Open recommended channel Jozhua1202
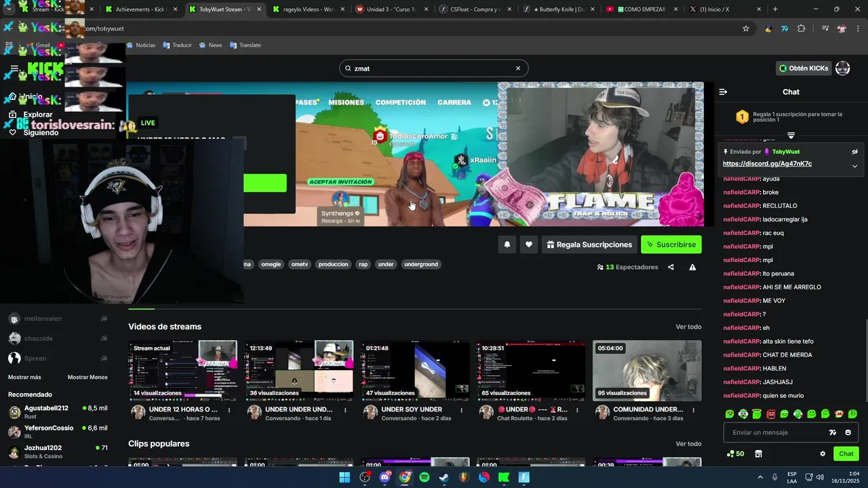This screenshot has width=868, height=488. click(58, 451)
